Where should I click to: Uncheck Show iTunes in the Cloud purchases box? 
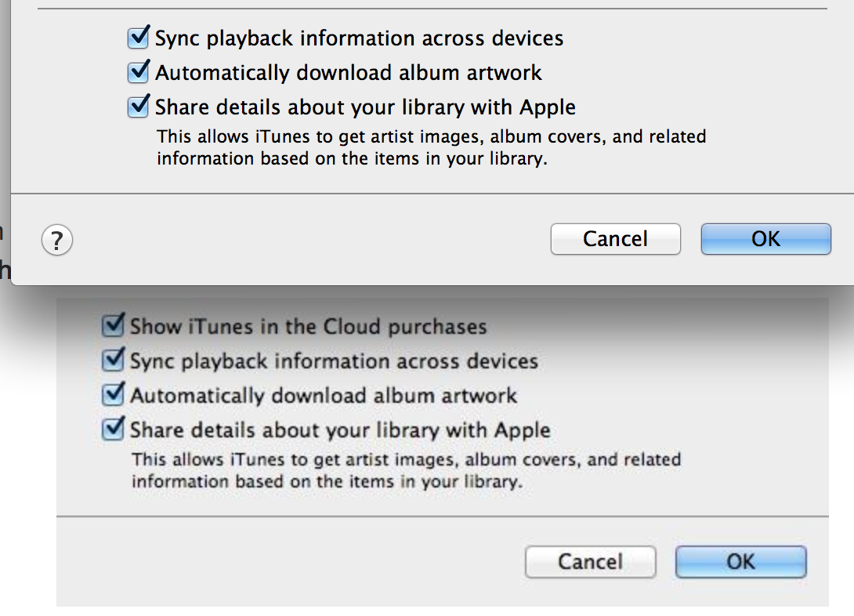coord(114,326)
